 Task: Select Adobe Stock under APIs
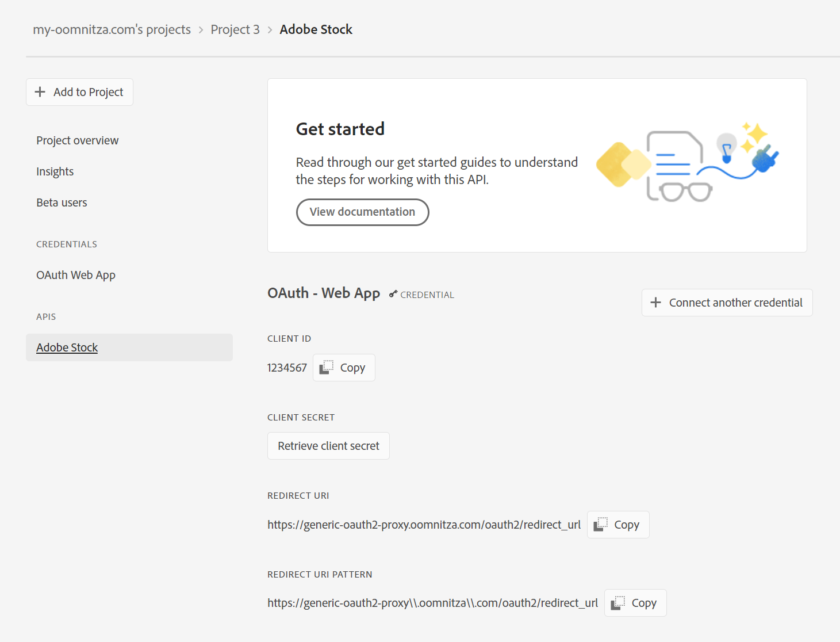[67, 347]
